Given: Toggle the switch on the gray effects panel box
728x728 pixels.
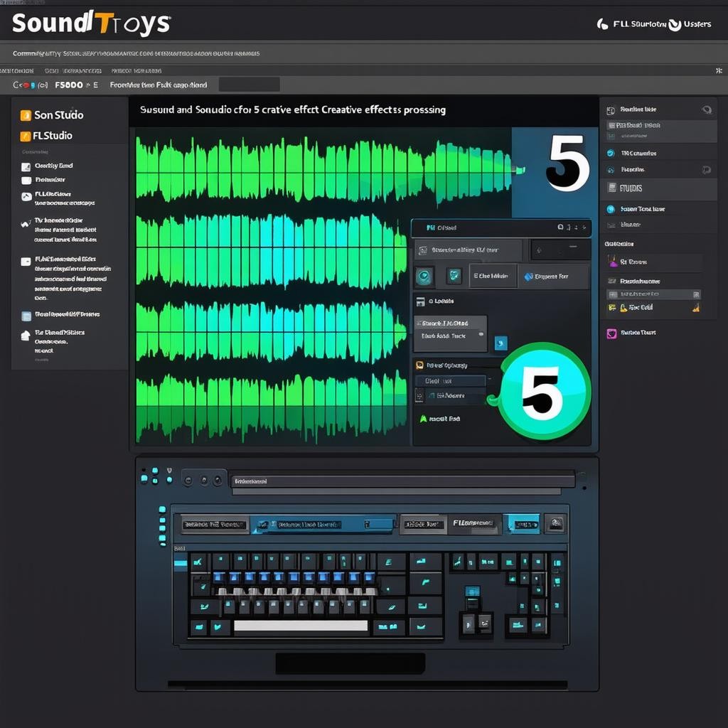Looking at the screenshot, I should click(x=481, y=335).
